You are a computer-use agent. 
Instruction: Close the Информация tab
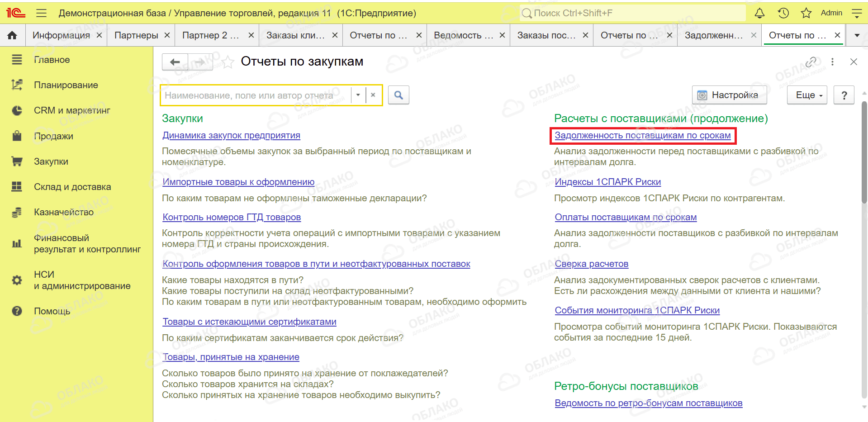[99, 35]
